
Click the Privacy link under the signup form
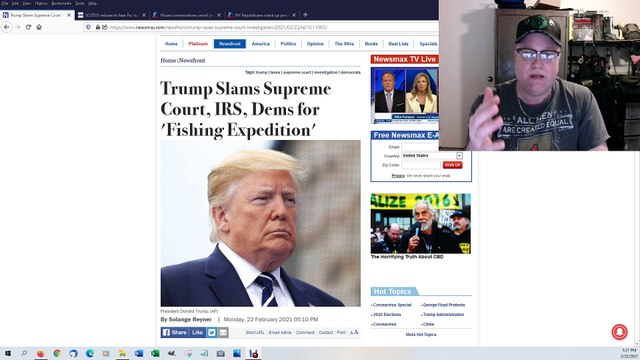click(x=398, y=176)
